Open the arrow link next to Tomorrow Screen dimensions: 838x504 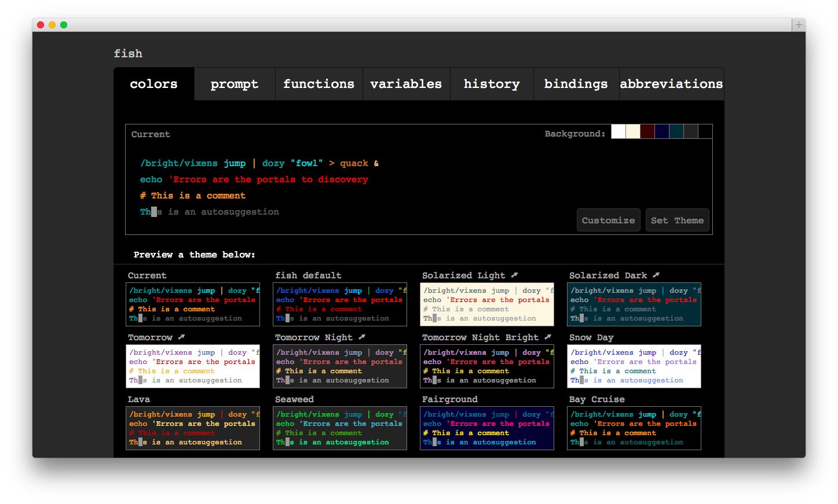181,337
